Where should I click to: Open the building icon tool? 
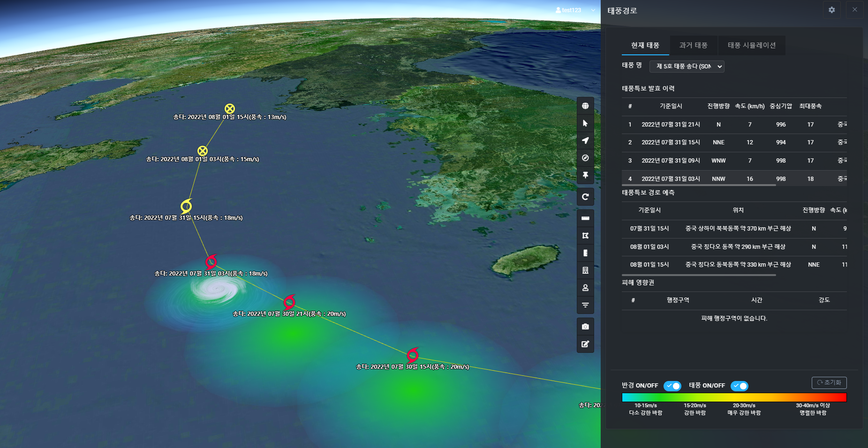(x=585, y=270)
